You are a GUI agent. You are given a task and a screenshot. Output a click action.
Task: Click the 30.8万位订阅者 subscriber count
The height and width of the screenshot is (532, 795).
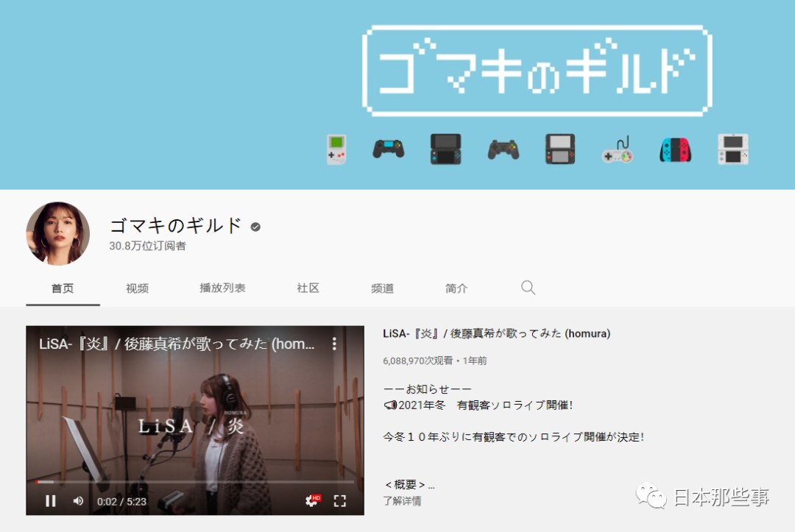pyautogui.click(x=147, y=246)
